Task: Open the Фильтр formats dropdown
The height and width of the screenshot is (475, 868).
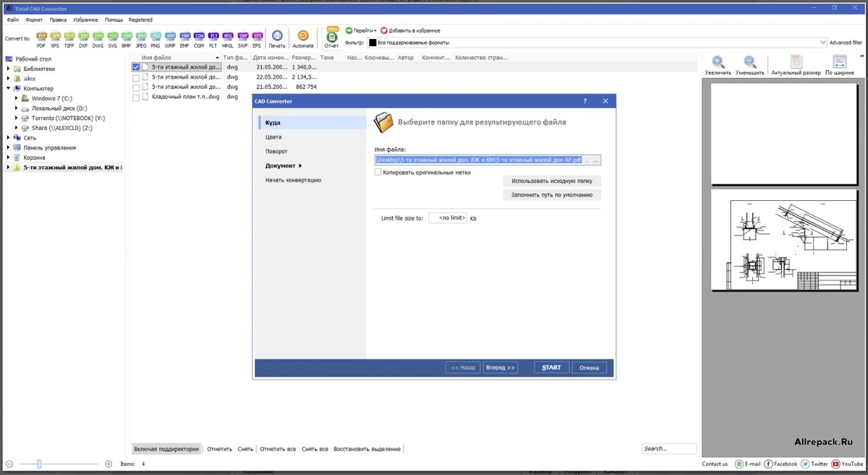Action: click(x=823, y=43)
